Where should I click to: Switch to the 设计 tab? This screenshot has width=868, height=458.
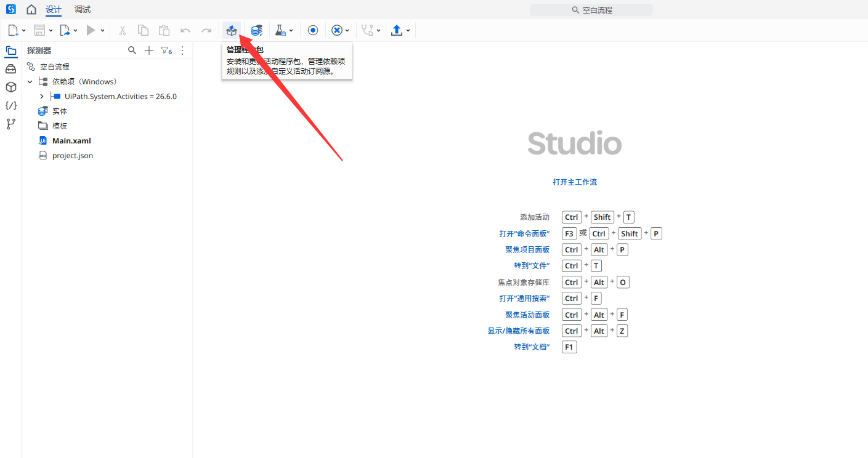(x=54, y=10)
